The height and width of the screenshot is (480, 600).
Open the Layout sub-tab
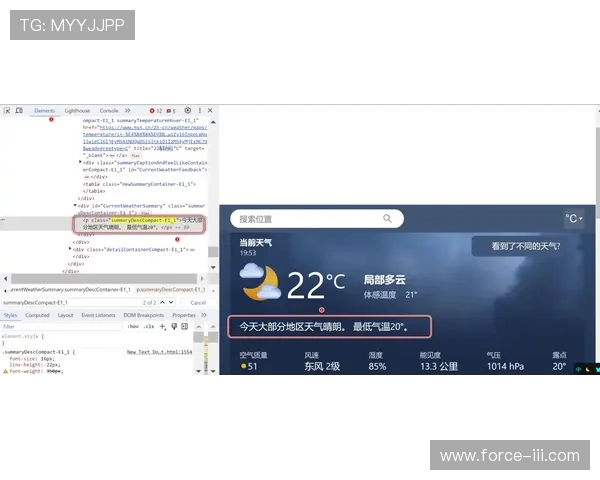click(65, 315)
